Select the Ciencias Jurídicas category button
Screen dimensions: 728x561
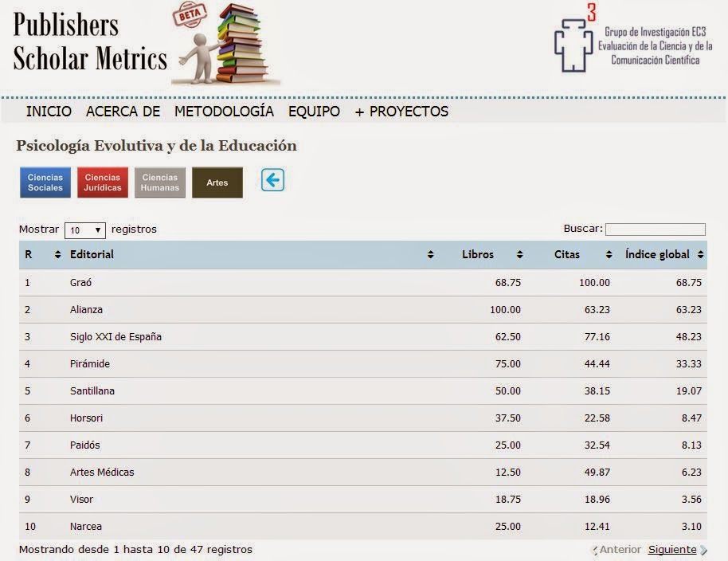(x=103, y=182)
